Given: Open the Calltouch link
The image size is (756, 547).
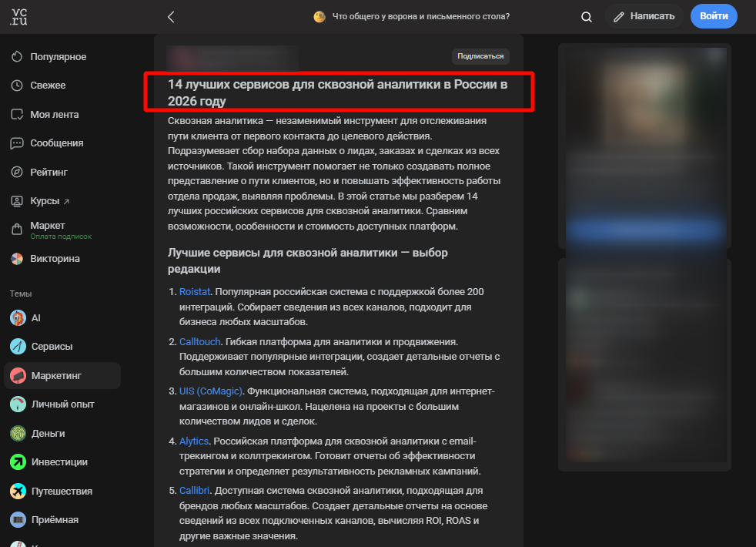Looking at the screenshot, I should pyautogui.click(x=199, y=341).
